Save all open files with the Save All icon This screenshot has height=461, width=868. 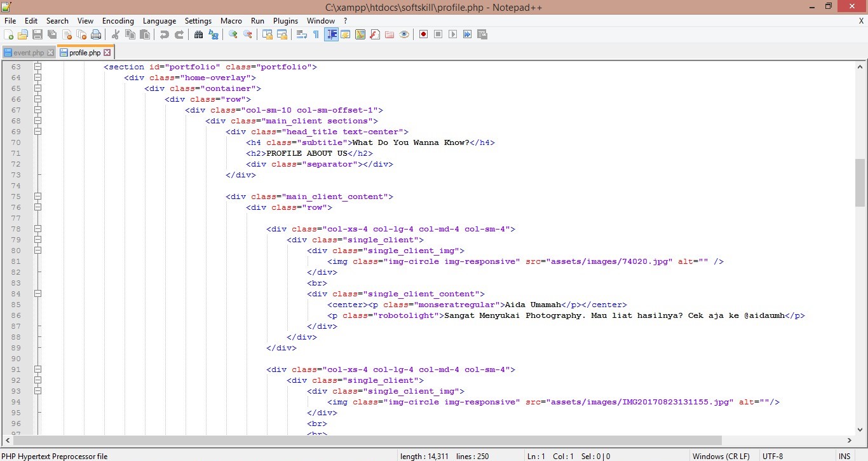(x=52, y=34)
